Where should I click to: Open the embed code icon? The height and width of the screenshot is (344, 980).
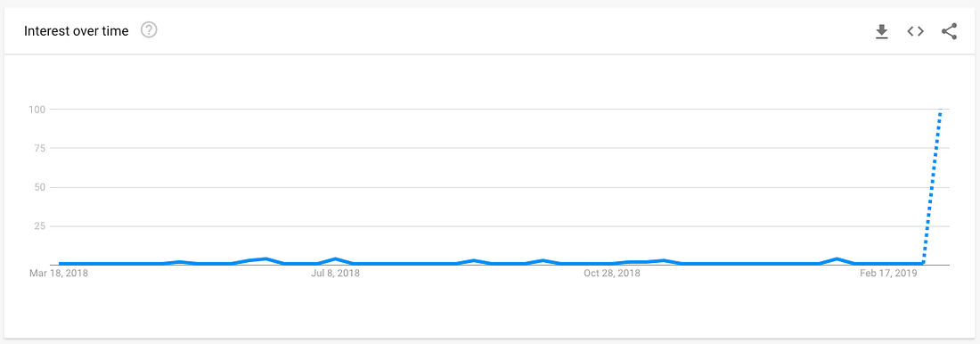point(915,31)
